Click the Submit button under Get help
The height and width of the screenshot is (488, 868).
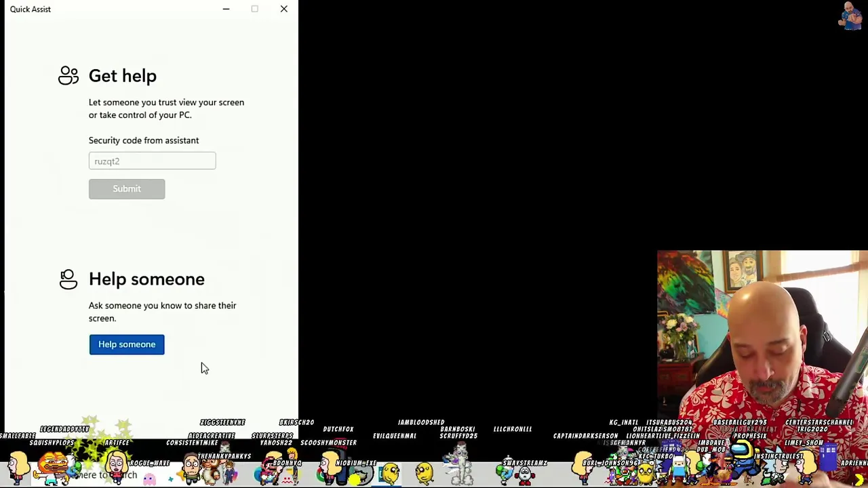[127, 189]
